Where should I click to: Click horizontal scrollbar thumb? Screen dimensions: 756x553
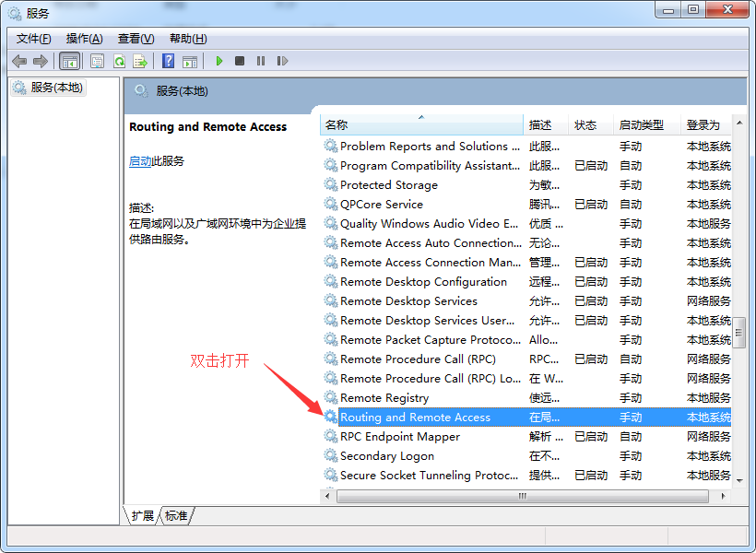tap(523, 496)
